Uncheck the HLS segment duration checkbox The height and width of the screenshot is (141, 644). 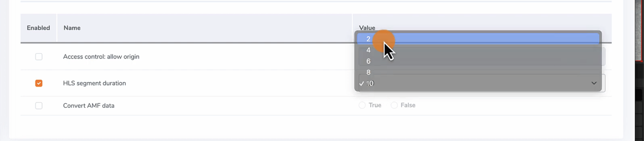pos(39,83)
